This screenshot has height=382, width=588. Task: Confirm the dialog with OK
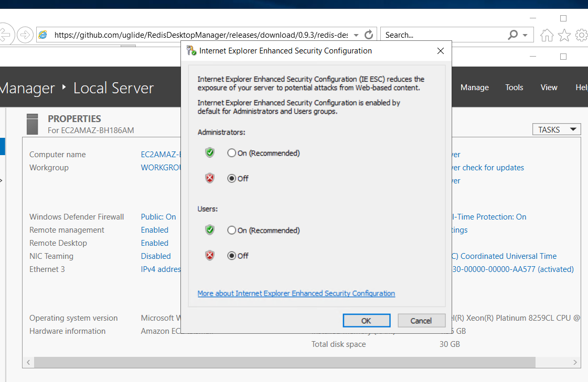(x=366, y=321)
